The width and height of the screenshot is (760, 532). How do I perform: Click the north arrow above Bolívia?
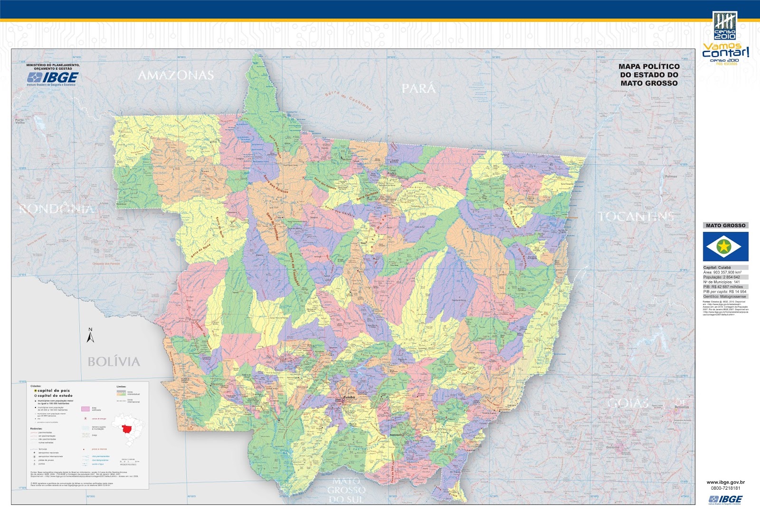coord(89,335)
